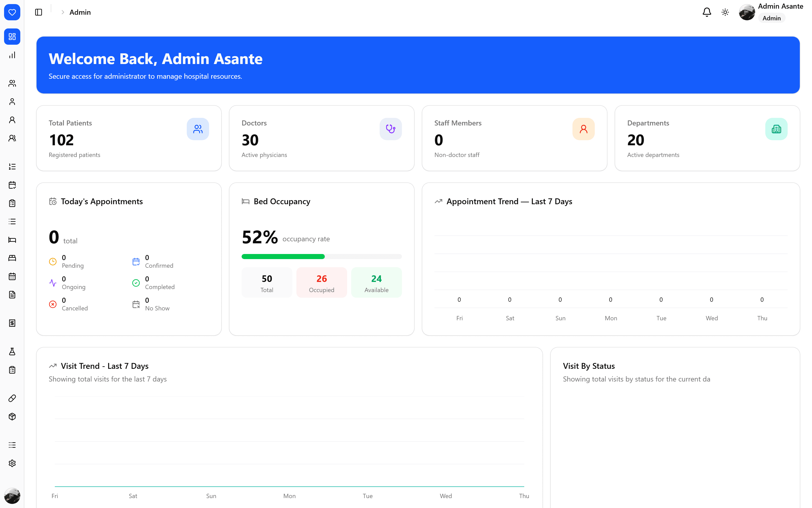Click the Total Patients people icon

tap(198, 129)
